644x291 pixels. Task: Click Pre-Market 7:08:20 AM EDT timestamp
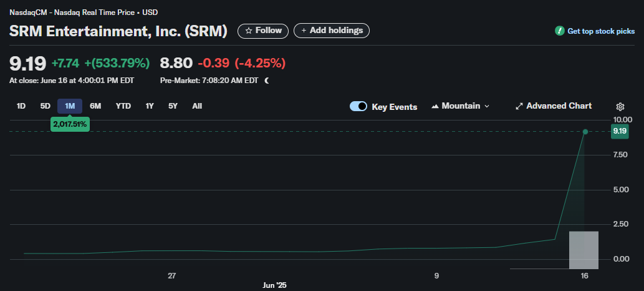pos(209,81)
